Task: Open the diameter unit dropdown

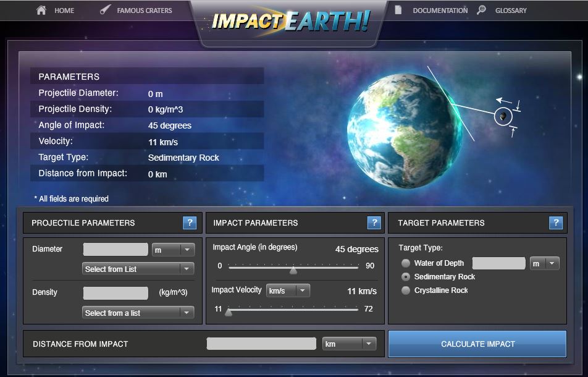Action: [173, 250]
